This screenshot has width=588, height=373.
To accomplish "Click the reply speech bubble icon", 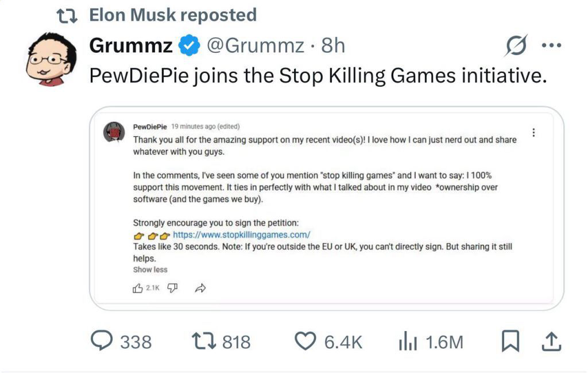I will point(102,340).
